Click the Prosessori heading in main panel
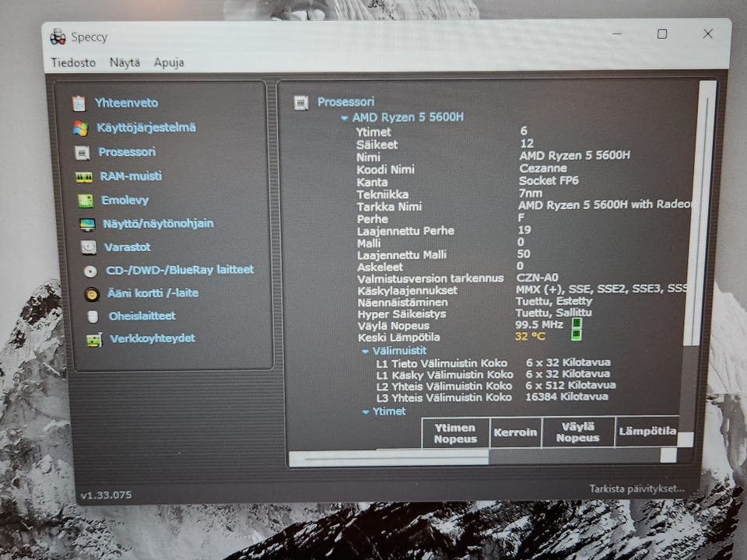Image resolution: width=747 pixels, height=560 pixels. 345,102
